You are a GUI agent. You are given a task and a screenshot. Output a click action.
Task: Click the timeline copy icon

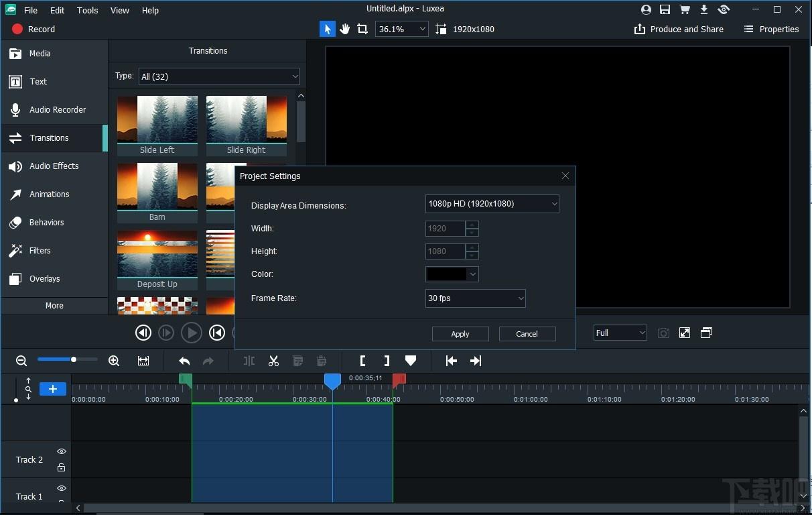click(297, 361)
